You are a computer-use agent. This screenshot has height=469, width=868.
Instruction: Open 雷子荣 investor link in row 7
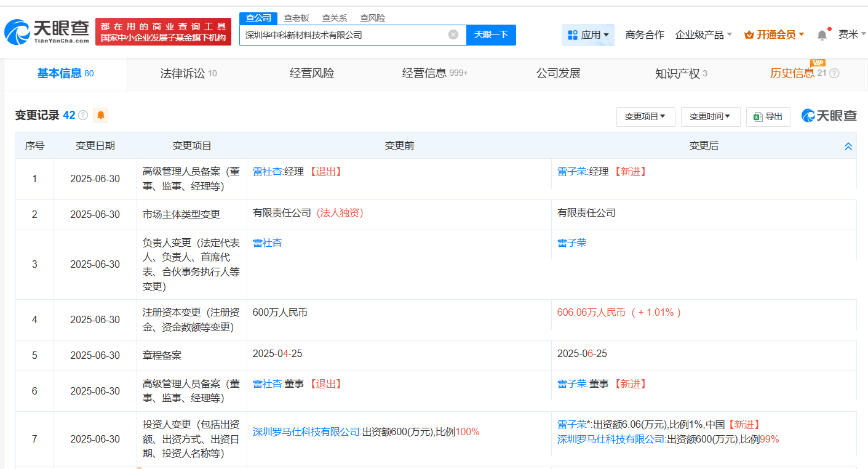coord(571,425)
